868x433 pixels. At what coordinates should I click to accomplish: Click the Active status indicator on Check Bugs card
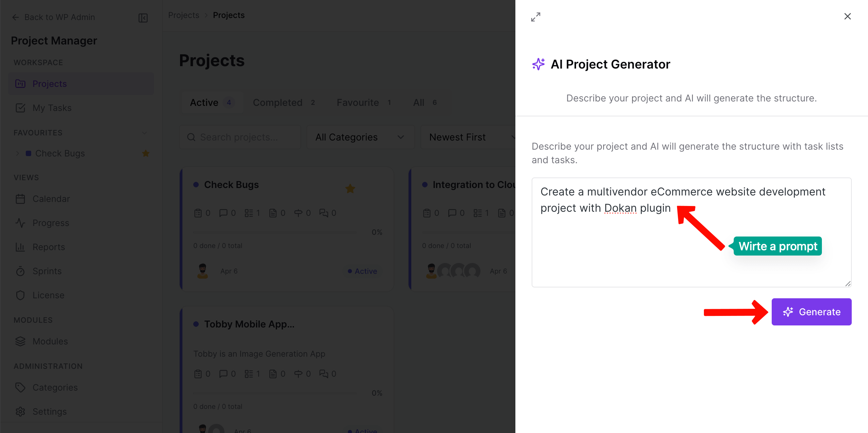[x=362, y=271]
